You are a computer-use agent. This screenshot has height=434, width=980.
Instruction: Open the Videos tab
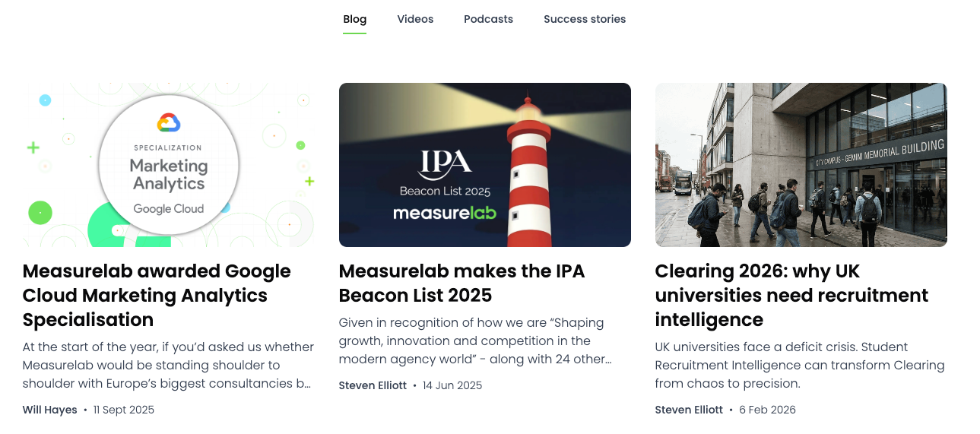[415, 19]
